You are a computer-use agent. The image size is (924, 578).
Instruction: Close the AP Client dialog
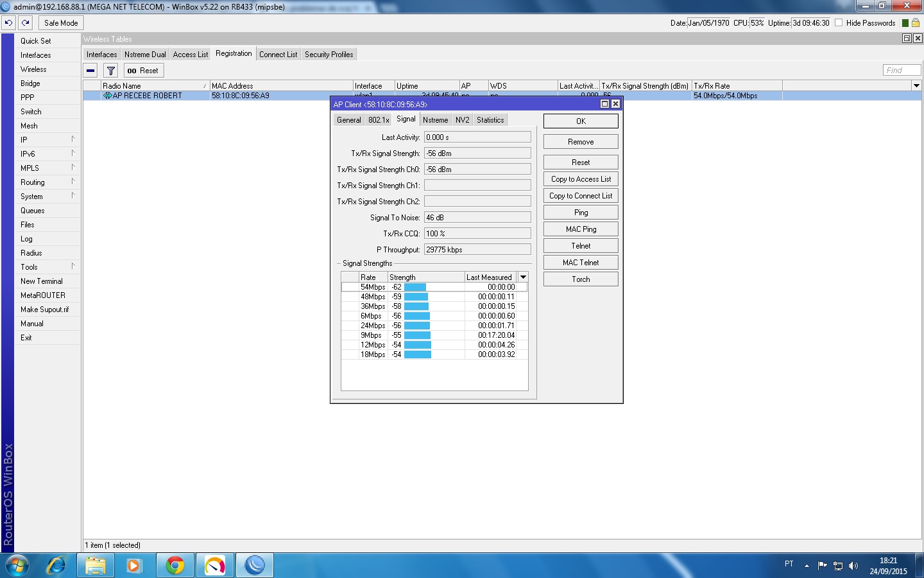[x=615, y=104]
